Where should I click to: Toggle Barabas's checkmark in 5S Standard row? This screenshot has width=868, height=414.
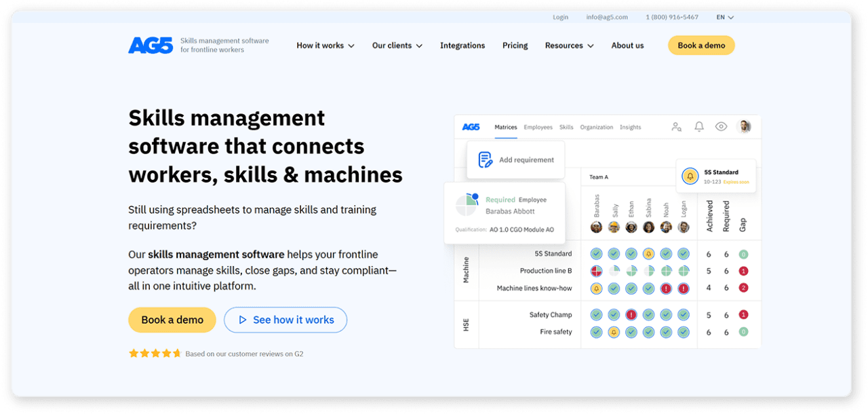(x=596, y=254)
